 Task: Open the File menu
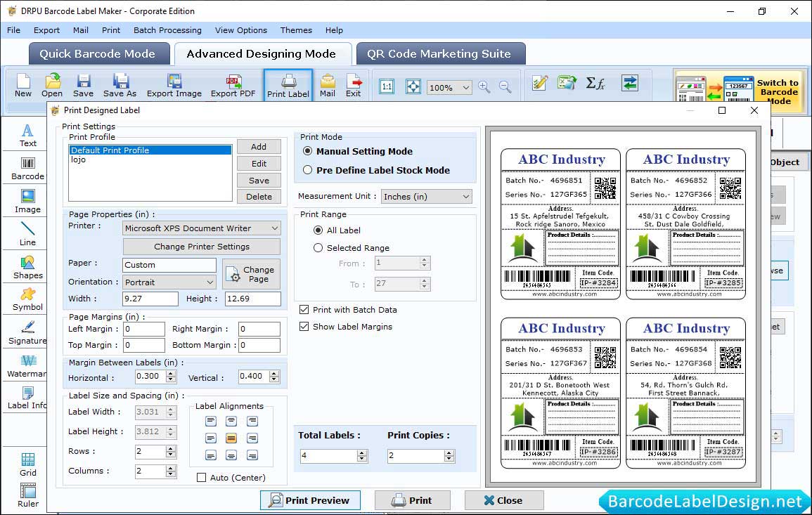pyautogui.click(x=13, y=30)
